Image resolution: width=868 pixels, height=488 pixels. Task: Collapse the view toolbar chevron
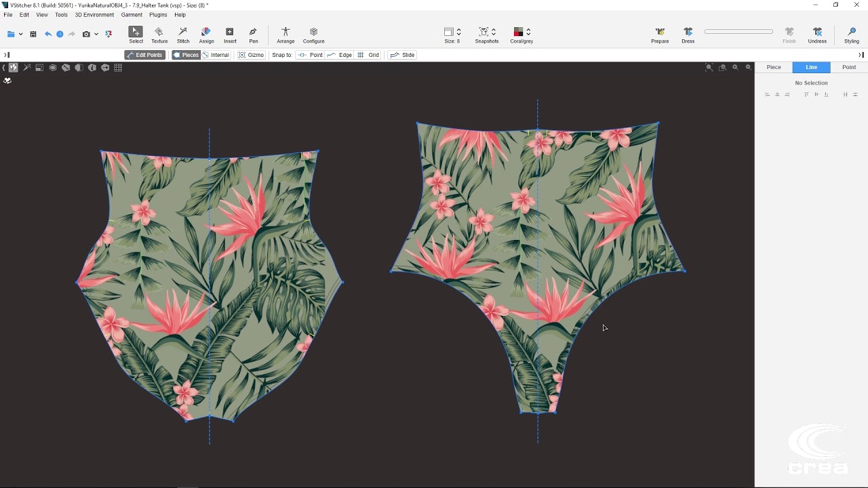(4, 68)
